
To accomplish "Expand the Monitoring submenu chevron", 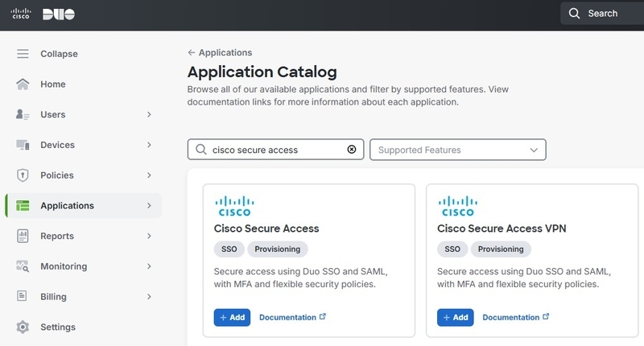I will click(149, 266).
